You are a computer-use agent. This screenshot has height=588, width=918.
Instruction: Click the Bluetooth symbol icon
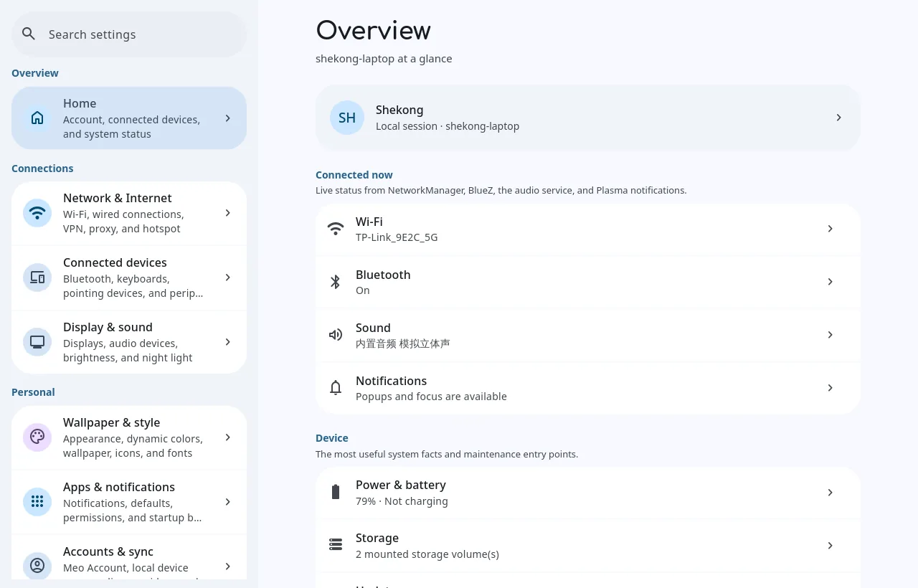point(336,282)
